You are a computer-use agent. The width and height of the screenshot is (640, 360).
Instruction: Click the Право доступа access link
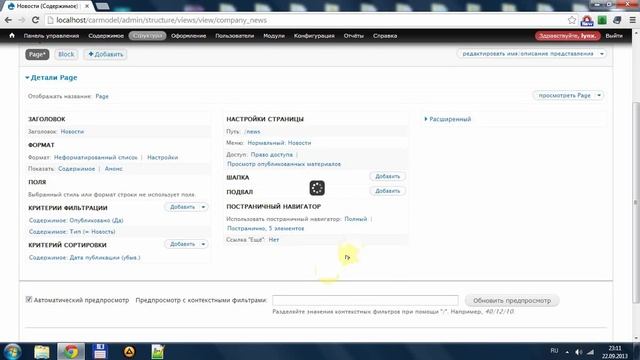272,155
